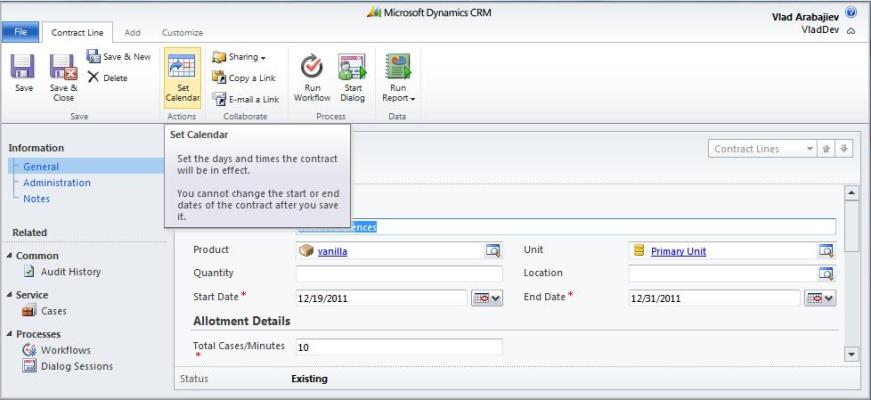Go to General section in navigation
The image size is (871, 400).
(41, 166)
